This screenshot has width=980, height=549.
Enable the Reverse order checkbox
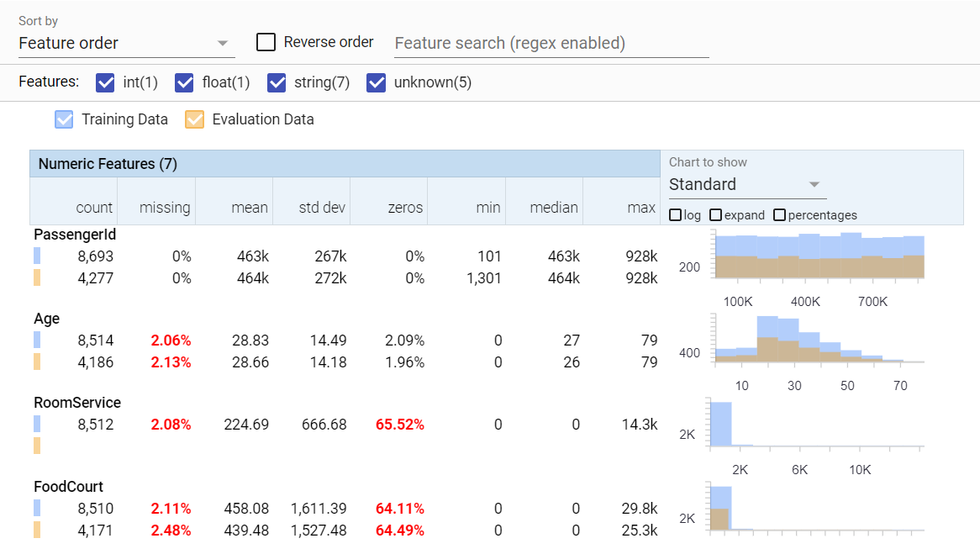(266, 42)
